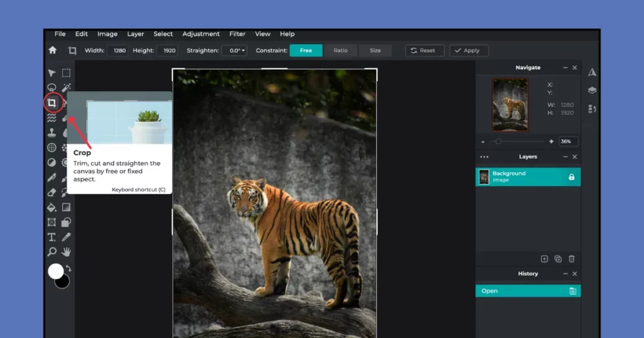Click the Apply button

(469, 50)
